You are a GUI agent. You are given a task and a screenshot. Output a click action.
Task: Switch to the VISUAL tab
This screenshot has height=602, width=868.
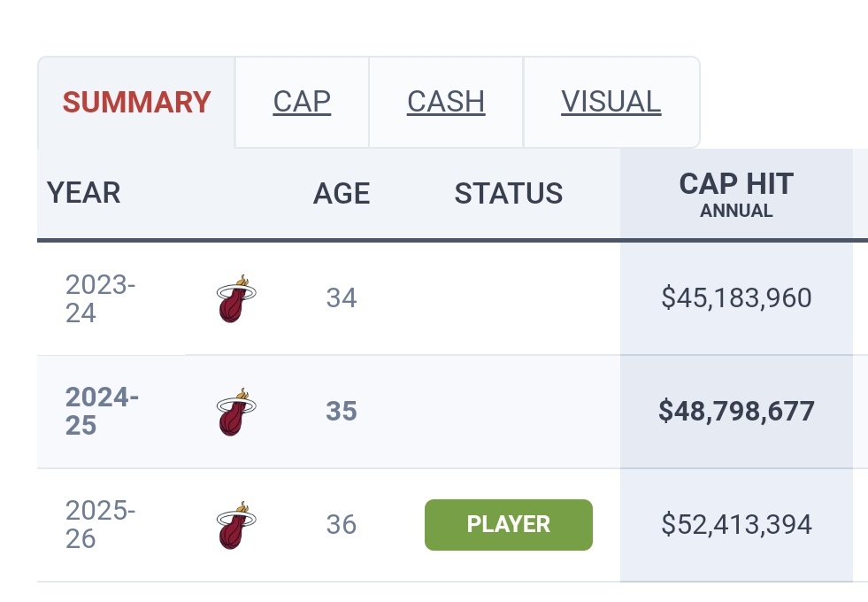611,102
